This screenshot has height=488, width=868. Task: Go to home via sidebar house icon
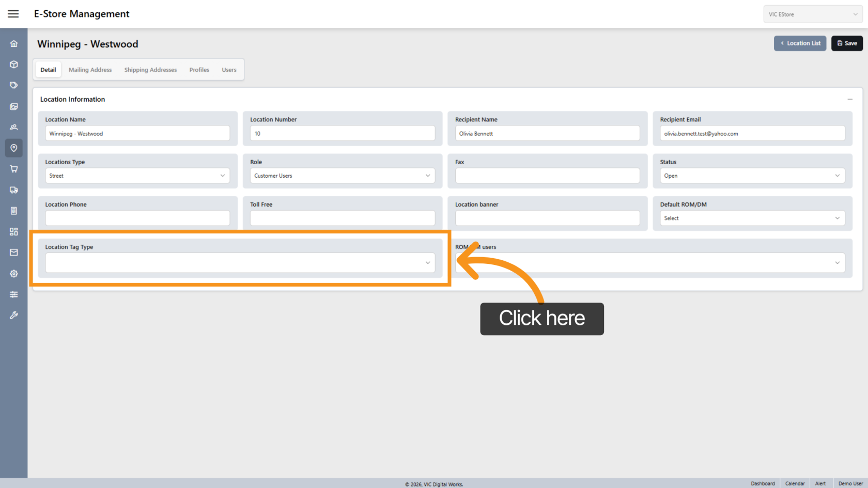pos(14,44)
